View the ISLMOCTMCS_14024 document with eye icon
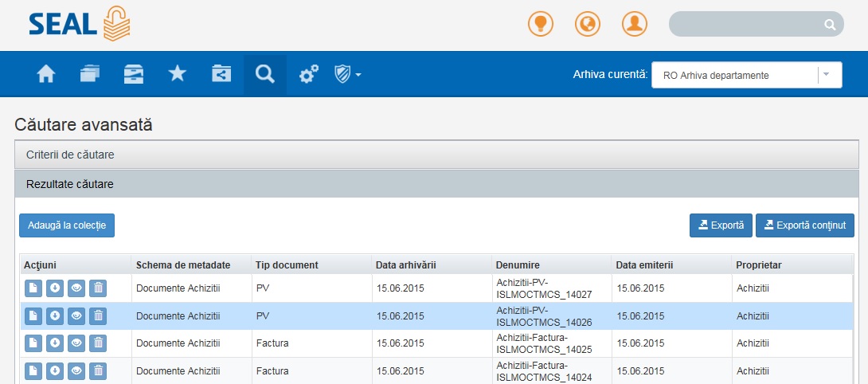This screenshot has width=868, height=384. tap(76, 371)
